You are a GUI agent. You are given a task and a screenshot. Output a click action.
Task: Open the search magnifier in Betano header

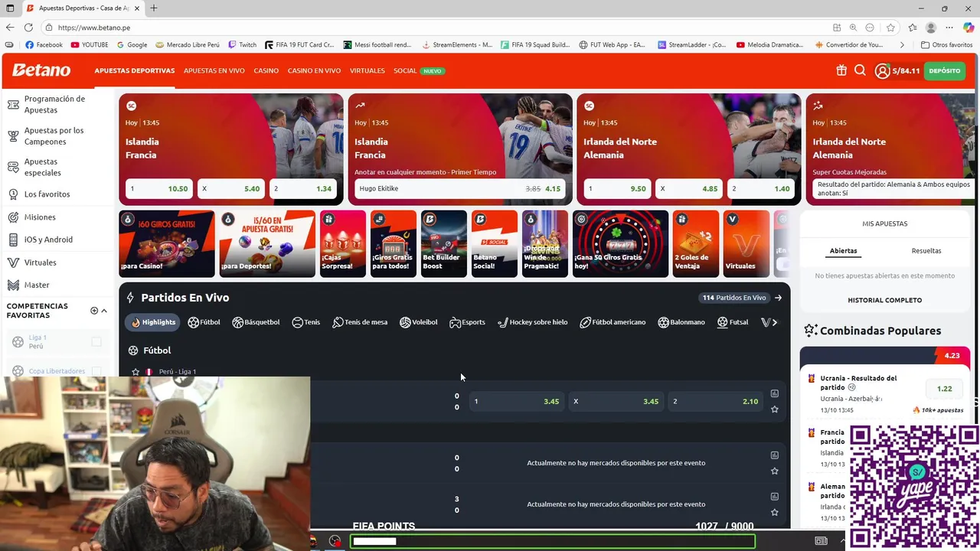860,70
